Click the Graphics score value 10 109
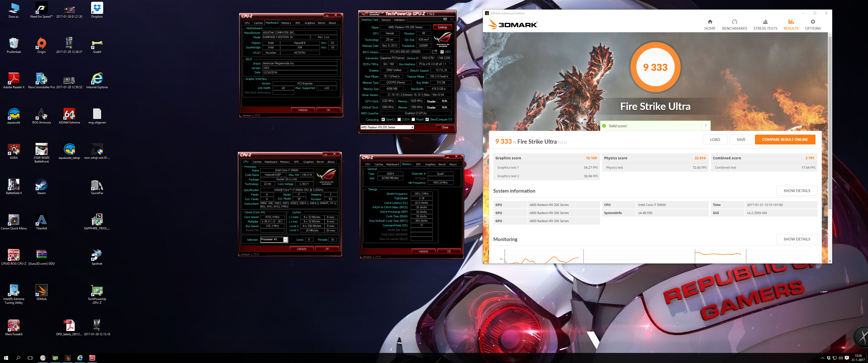Viewport: 868px width, 363px height. 591,158
